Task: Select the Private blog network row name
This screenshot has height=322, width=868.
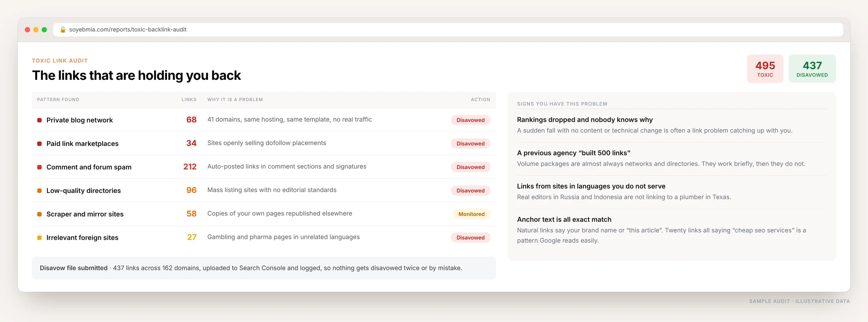Action: tap(80, 120)
